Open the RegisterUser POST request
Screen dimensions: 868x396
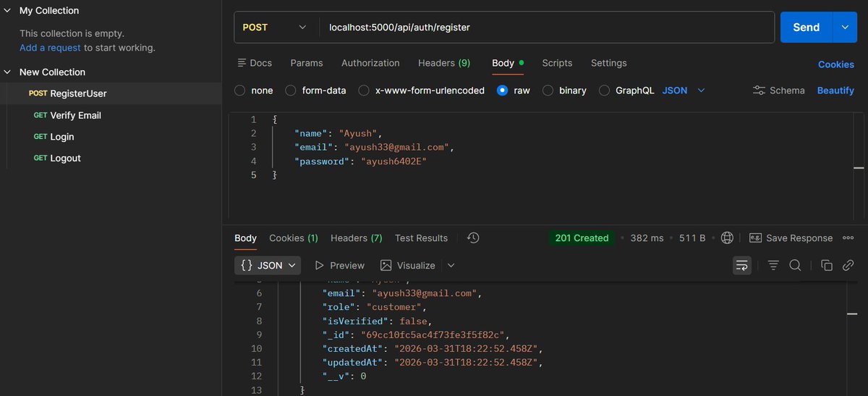(111, 93)
